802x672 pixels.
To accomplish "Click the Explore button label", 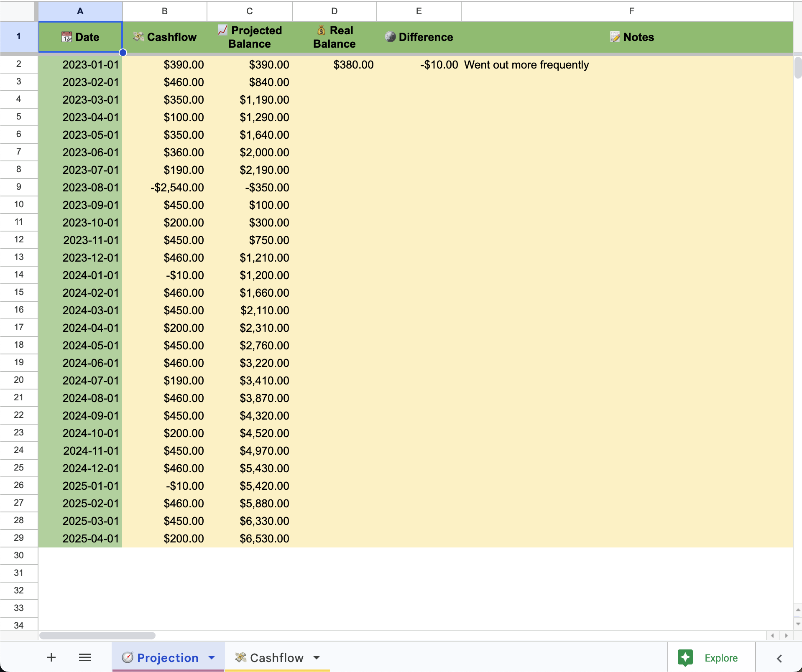I will pyautogui.click(x=721, y=658).
